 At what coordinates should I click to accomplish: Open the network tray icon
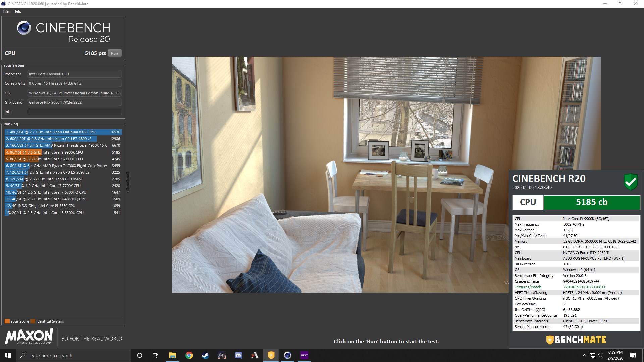point(593,355)
